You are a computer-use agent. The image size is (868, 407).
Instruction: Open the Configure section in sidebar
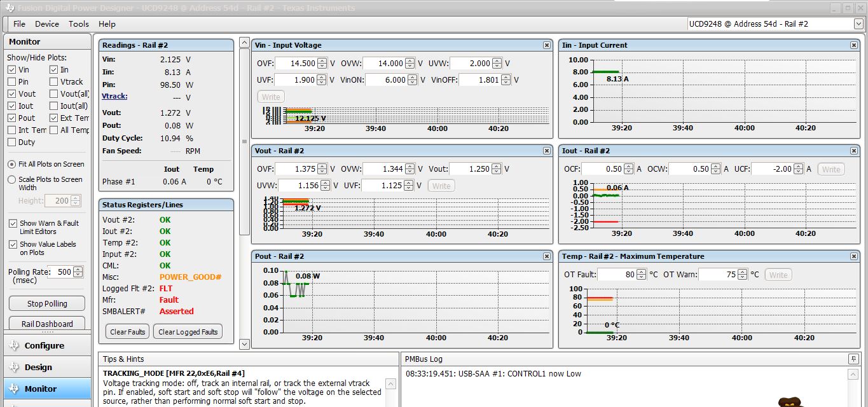[48, 345]
